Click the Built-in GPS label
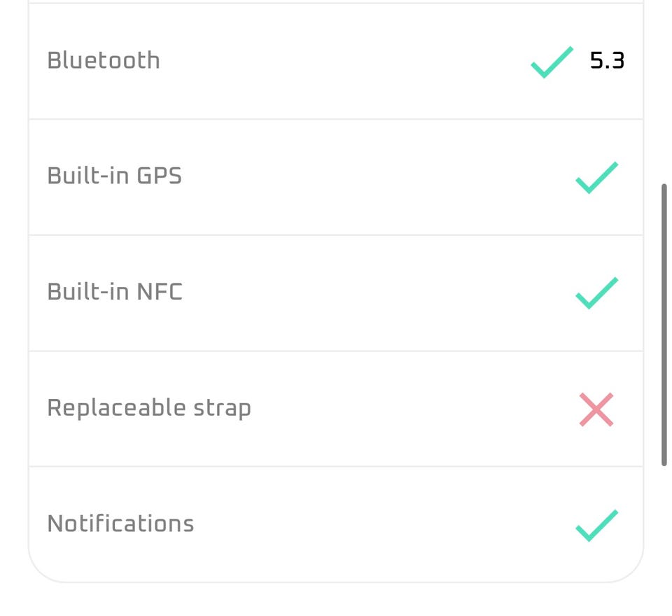This screenshot has height=616, width=672. click(x=114, y=176)
